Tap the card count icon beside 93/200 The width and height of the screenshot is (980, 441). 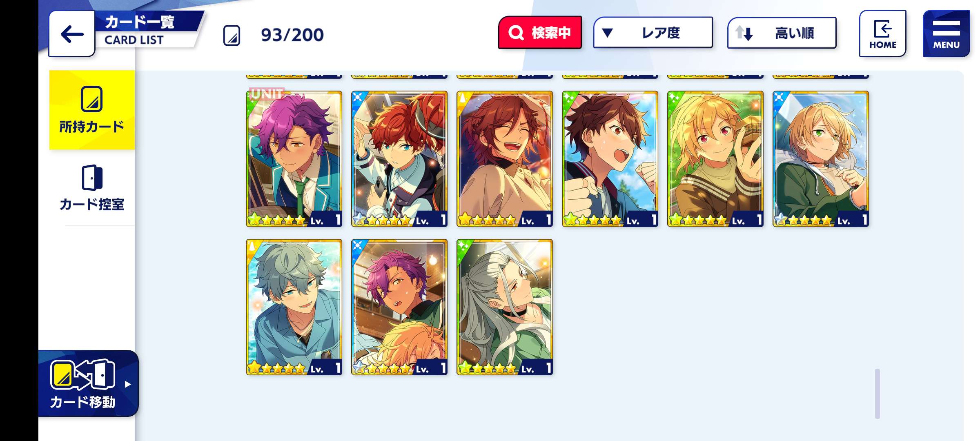[x=232, y=35]
